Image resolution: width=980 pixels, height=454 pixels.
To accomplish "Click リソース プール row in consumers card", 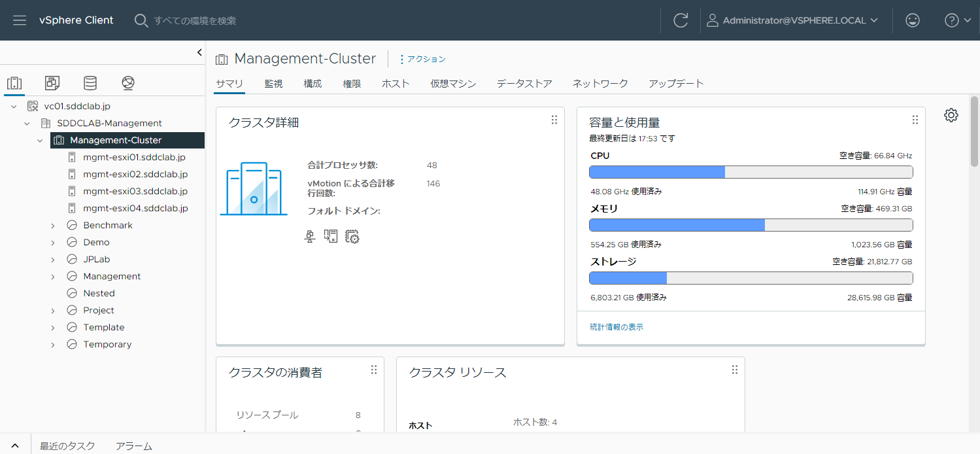I will [x=298, y=415].
